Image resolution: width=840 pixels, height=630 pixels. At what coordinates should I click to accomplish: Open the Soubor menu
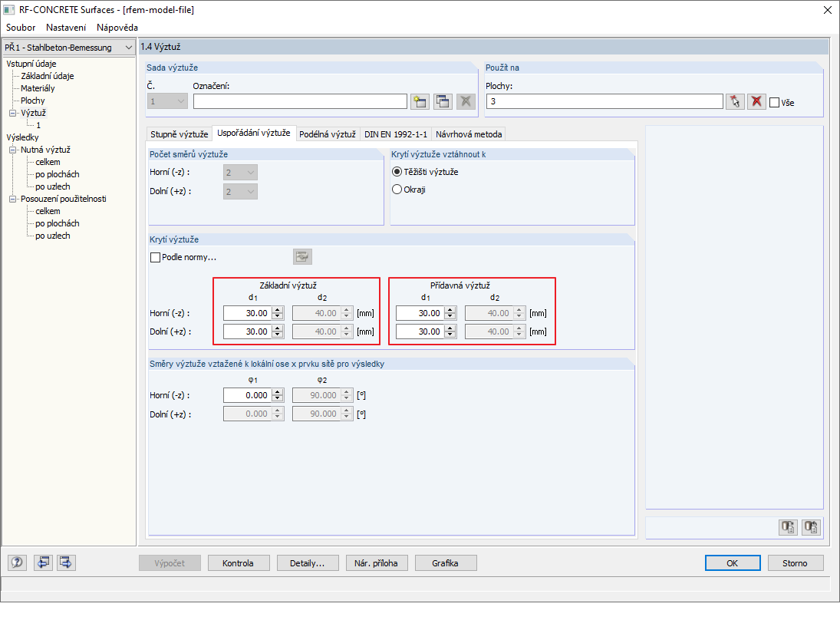pos(21,28)
